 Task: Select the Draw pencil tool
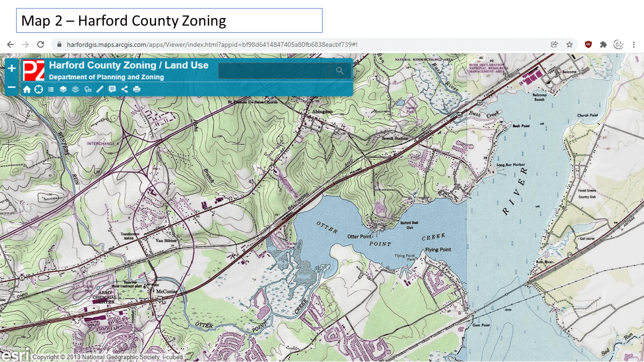coord(99,89)
